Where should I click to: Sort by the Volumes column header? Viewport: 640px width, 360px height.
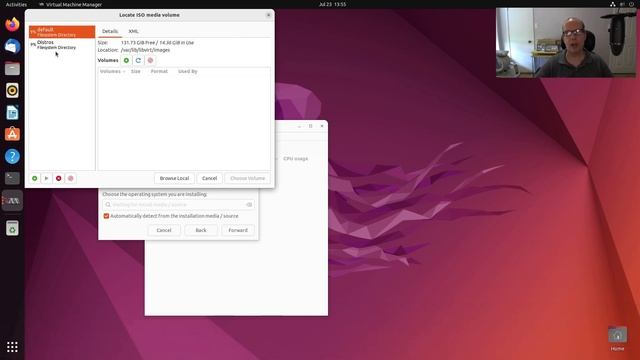click(113, 71)
